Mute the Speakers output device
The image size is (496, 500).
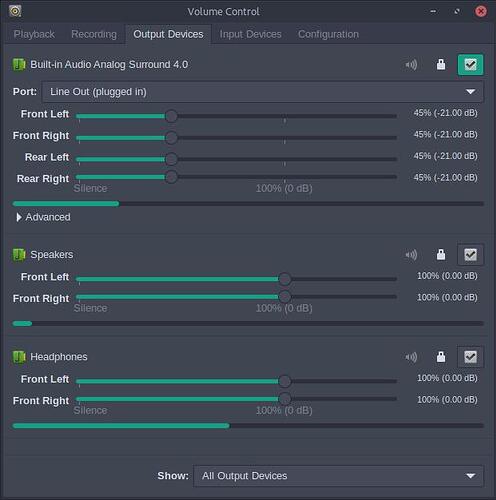(x=411, y=255)
